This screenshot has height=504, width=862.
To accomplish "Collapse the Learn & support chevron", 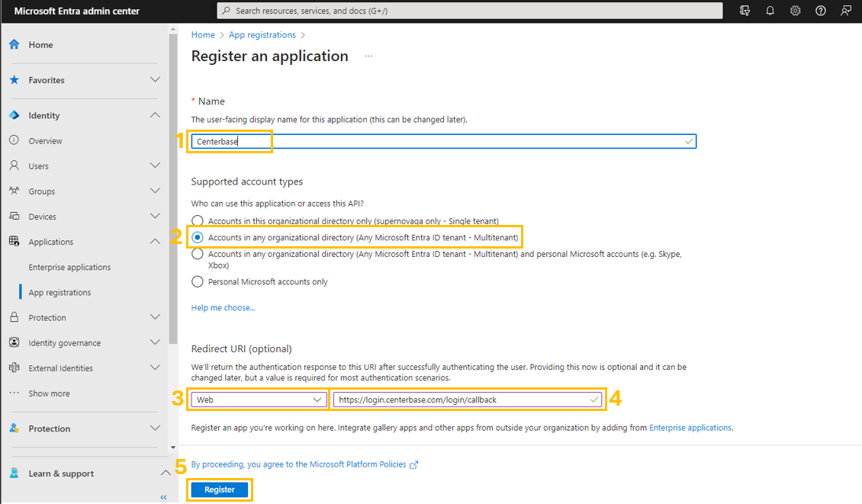I will [x=165, y=474].
